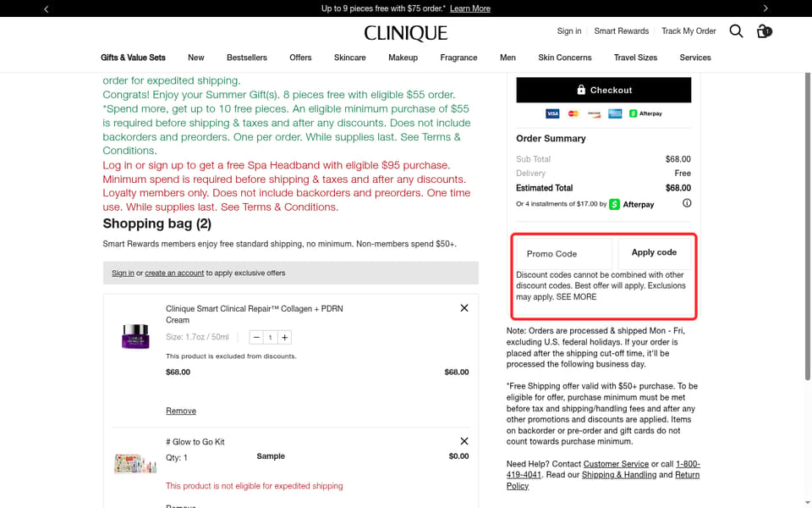
Task: Open Travel Sizes menu
Action: click(x=635, y=58)
